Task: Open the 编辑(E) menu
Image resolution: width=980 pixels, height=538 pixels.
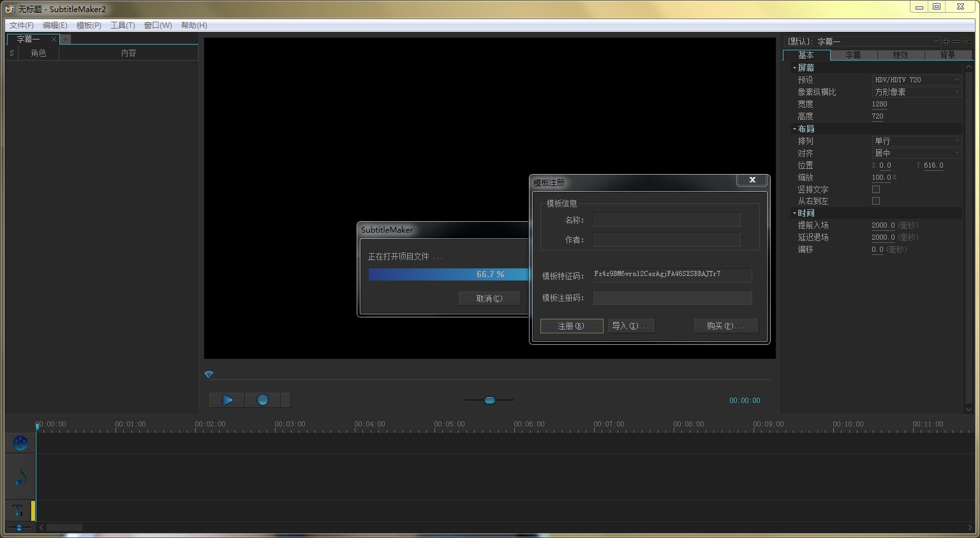Action: pos(55,25)
